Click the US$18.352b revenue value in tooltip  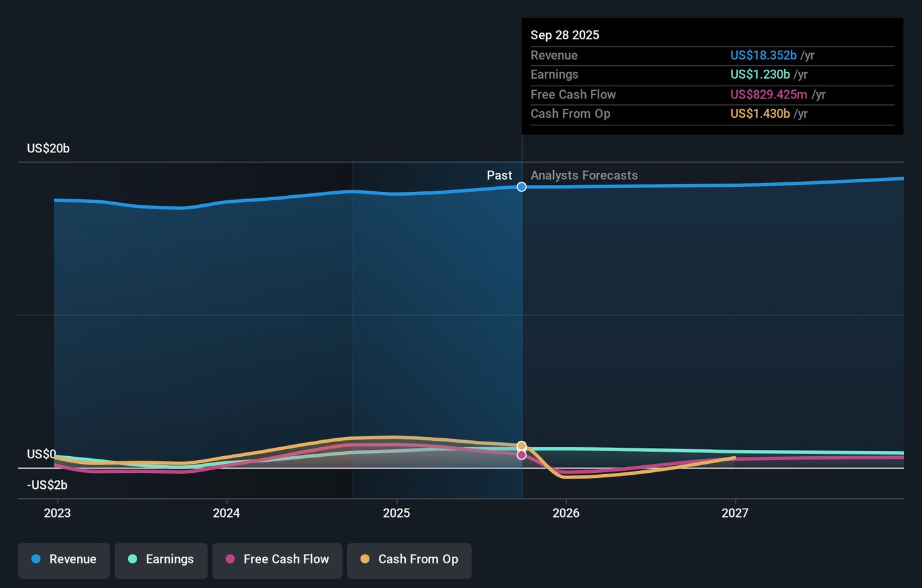(763, 56)
